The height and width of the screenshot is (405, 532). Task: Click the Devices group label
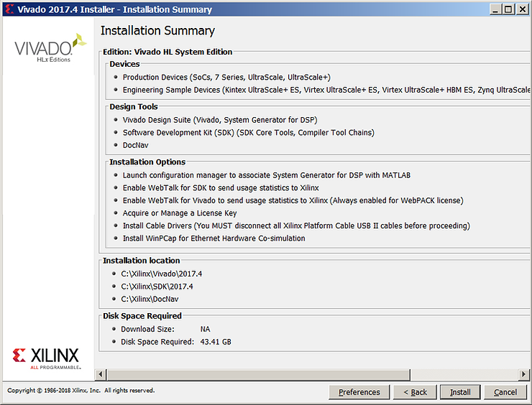124,64
